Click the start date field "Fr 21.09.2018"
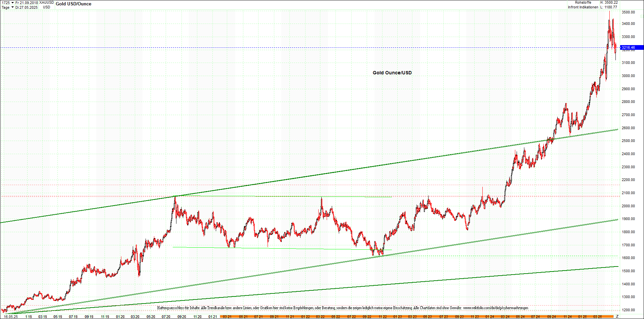Screen dimensions: 644x319 click(x=27, y=2)
